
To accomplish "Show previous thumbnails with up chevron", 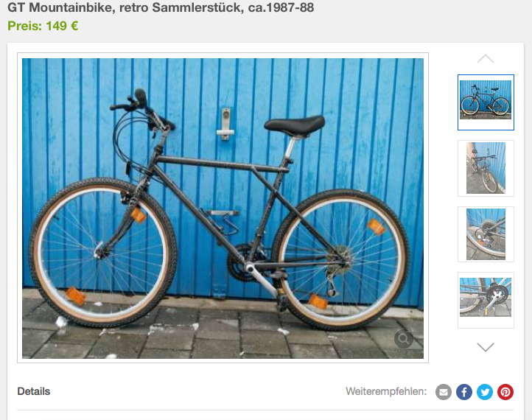I will 486,59.
